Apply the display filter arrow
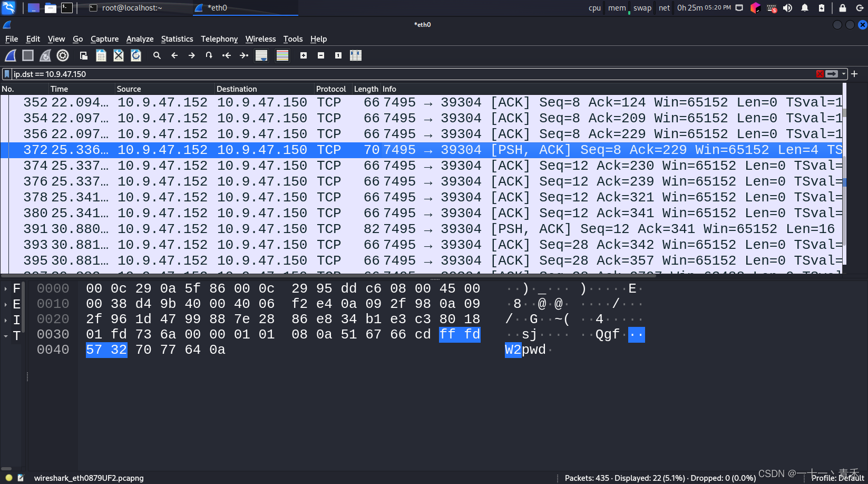Screen dimensions: 868x484 (x=832, y=74)
